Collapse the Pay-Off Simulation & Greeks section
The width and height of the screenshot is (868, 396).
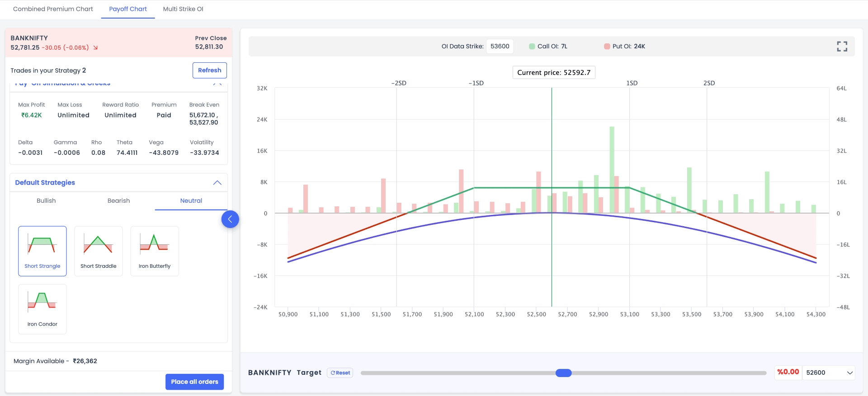click(x=217, y=84)
